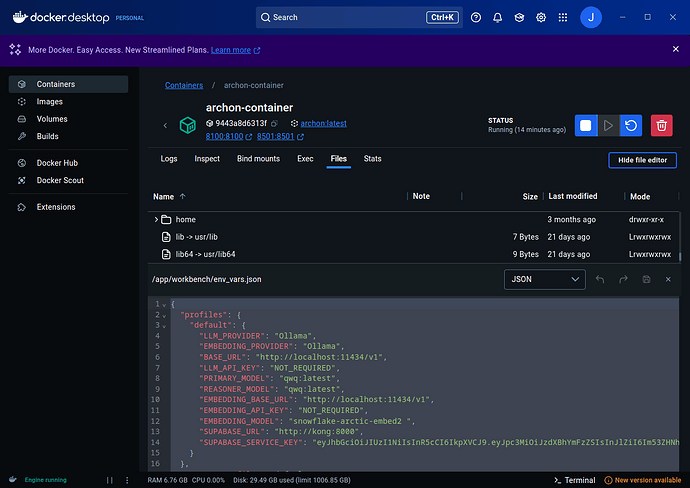Pause Docker engine button
The image size is (690, 488).
pyautogui.click(x=110, y=480)
